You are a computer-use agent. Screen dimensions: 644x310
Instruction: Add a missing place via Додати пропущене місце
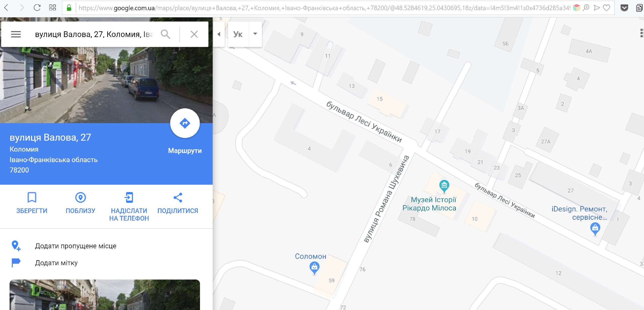coord(75,246)
